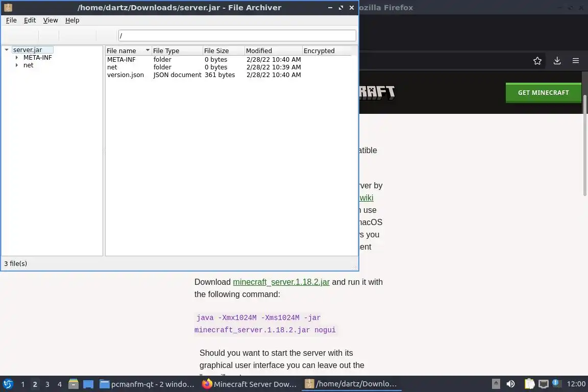This screenshot has height=392, width=588.
Task: Click the show desktop taskbar icon
Action: click(88, 384)
